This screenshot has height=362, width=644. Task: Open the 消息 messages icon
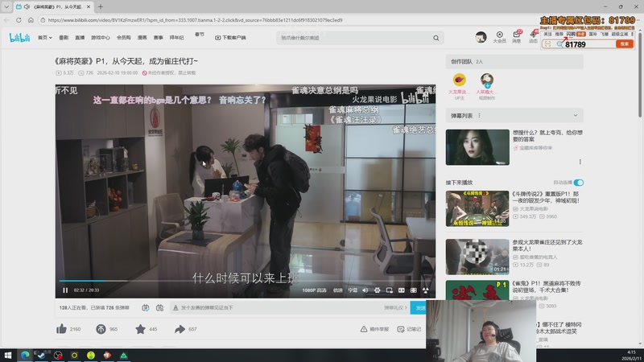click(517, 37)
